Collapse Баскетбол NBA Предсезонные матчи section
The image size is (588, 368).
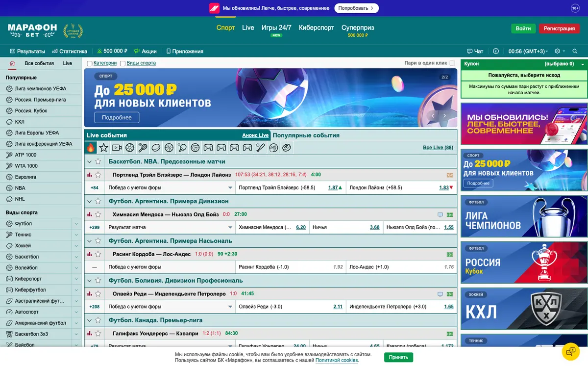(89, 161)
